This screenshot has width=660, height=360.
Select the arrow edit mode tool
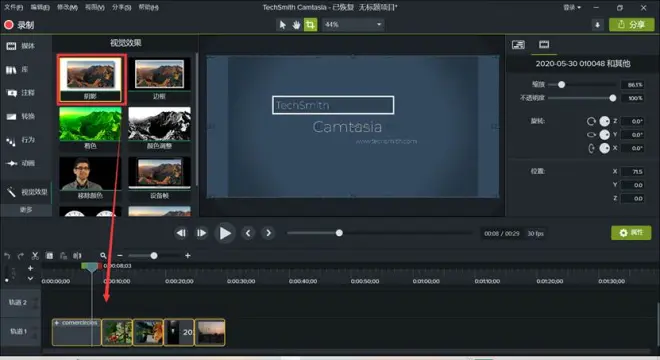pyautogui.click(x=282, y=25)
